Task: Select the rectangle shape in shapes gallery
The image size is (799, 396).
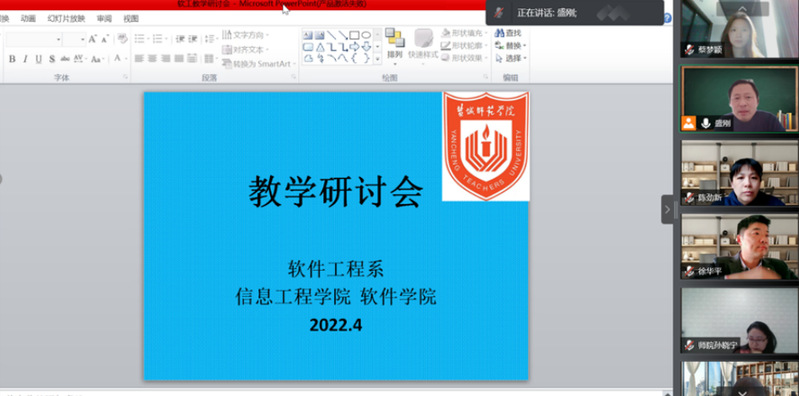Action: (x=354, y=35)
